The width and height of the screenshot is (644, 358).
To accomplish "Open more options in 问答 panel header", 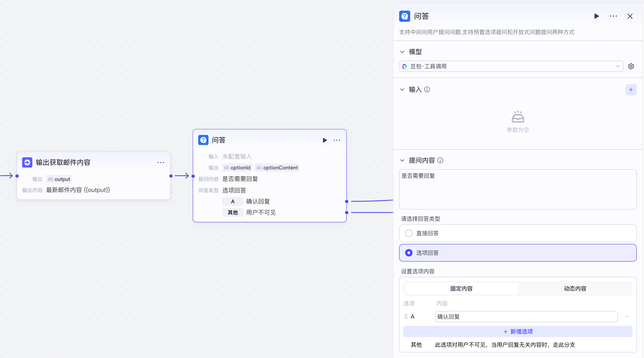I will click(613, 16).
